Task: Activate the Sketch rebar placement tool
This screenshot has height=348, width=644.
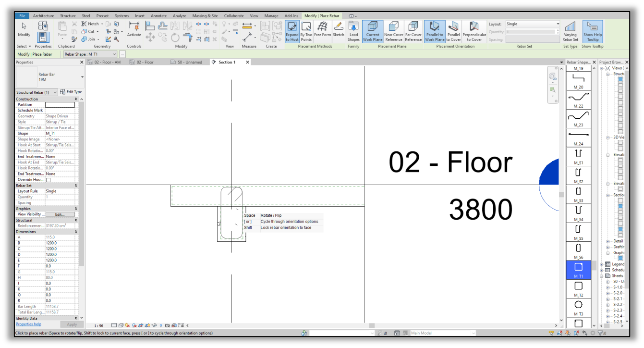Action: point(339,30)
